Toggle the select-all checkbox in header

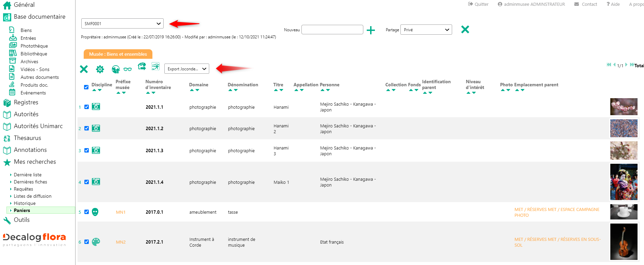point(86,87)
